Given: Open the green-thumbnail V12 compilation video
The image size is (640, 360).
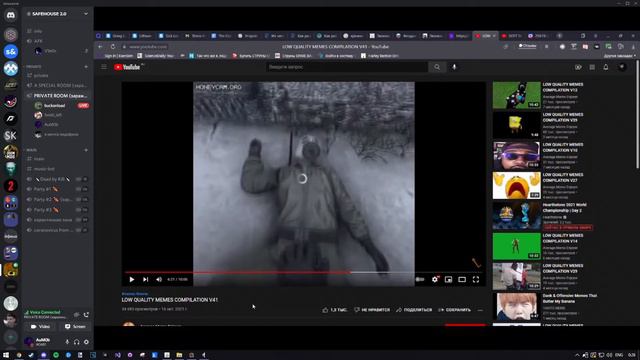Looking at the screenshot, I should 517,95.
